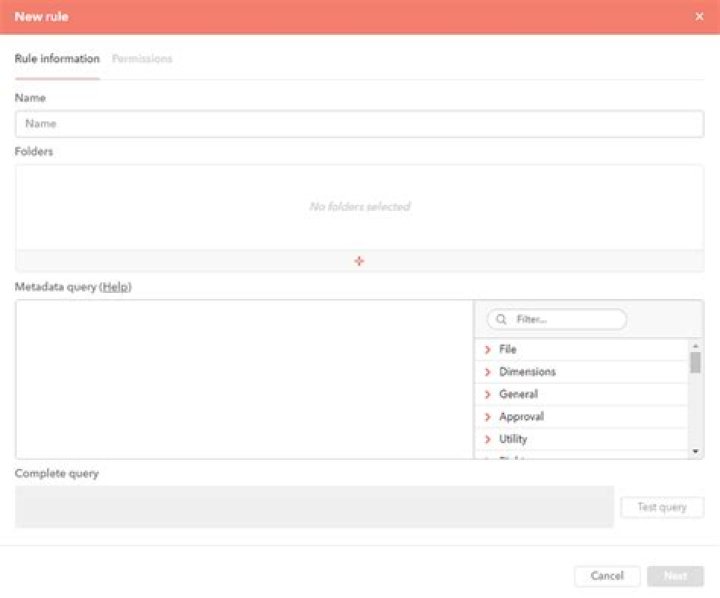This screenshot has width=720, height=598.
Task: Expand the File metadata group
Action: pos(488,350)
